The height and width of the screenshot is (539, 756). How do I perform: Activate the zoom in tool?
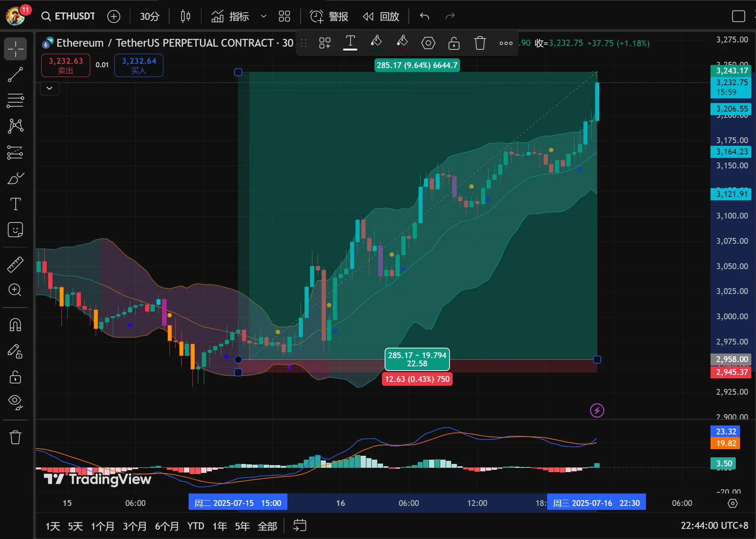coord(16,290)
